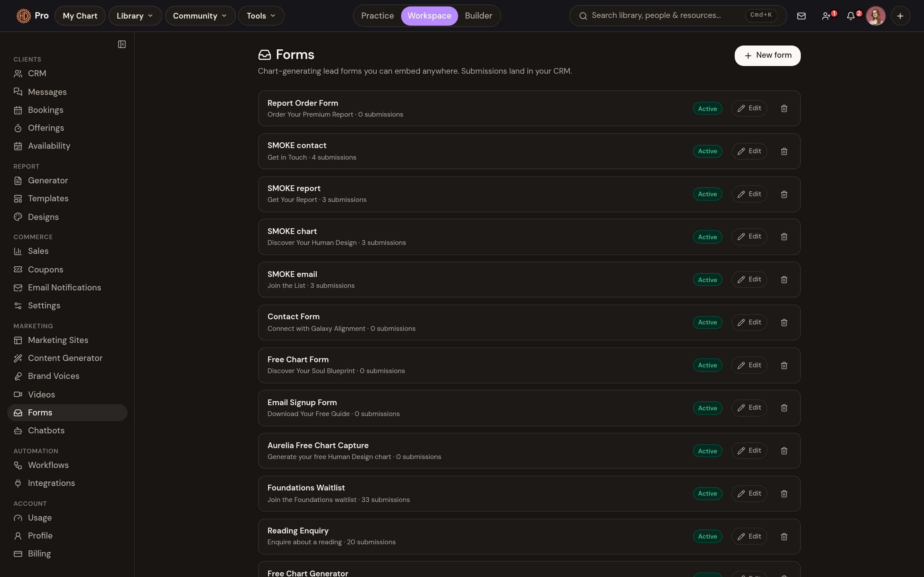Create a New form
This screenshot has width=924, height=577.
[767, 56]
